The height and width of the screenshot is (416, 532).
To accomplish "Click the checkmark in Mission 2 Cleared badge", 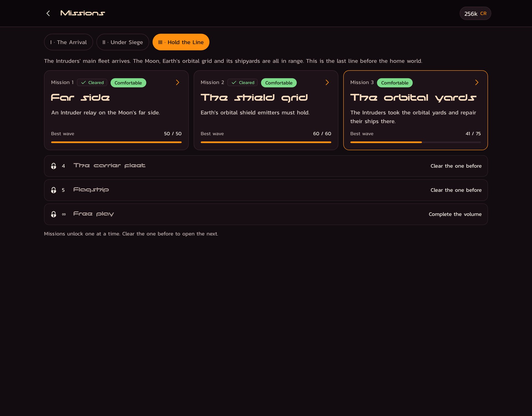I will pos(234,83).
